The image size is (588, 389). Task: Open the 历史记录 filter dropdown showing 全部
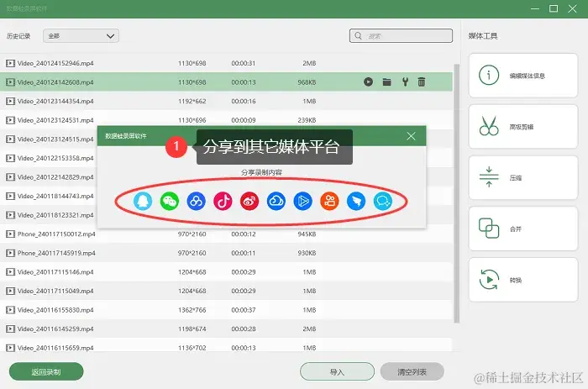[x=81, y=35]
